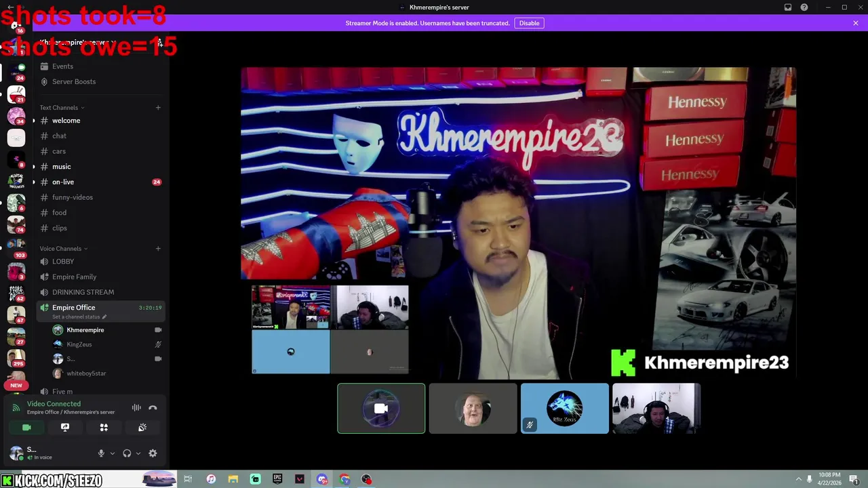Share your screen
Viewport: 868px width, 488px height.
[65, 428]
